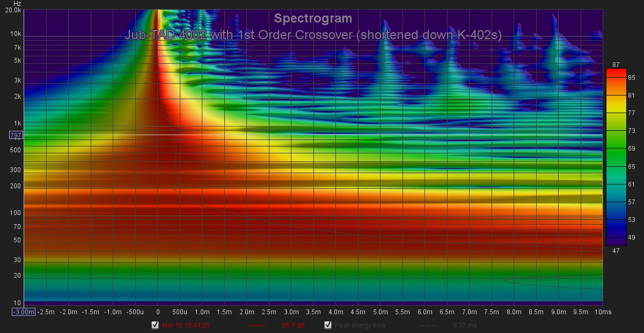Click the 10k frequency axis label
Image resolution: width=644 pixels, height=333 pixels.
pos(16,34)
